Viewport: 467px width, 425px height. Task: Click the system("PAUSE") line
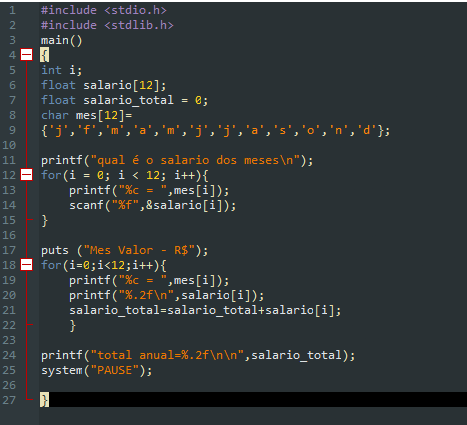tap(96, 370)
